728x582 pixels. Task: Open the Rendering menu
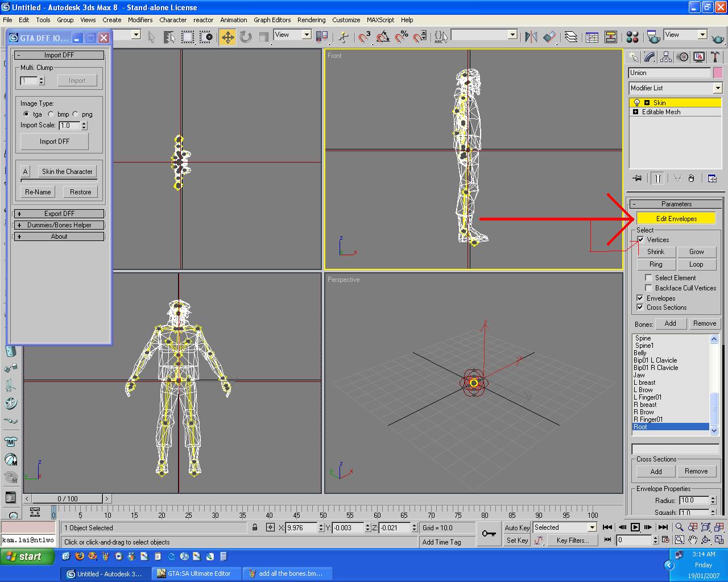311,20
